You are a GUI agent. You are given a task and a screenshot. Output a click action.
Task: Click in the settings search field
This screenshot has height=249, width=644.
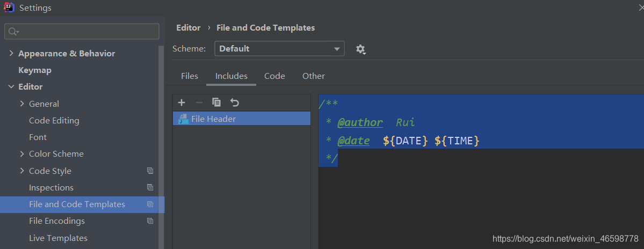82,32
